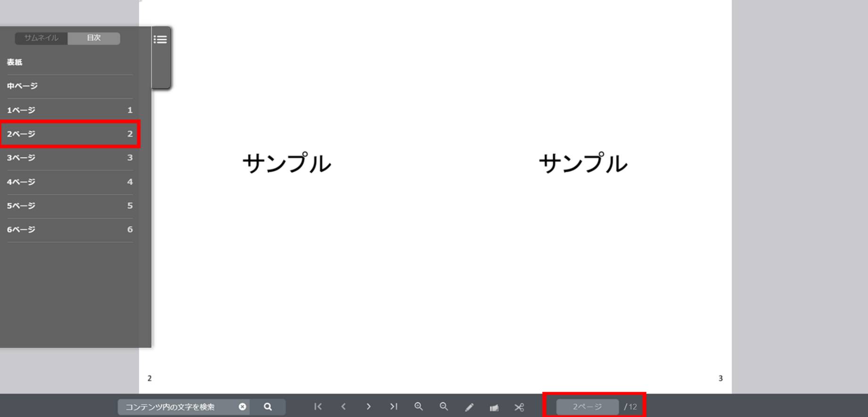Jump to 1ページ in contents

[70, 110]
